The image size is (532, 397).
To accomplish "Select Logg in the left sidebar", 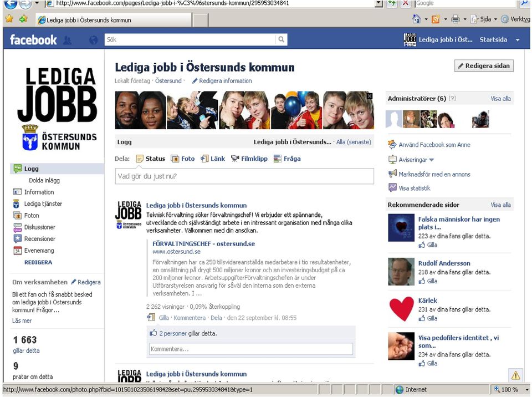I will click(57, 169).
